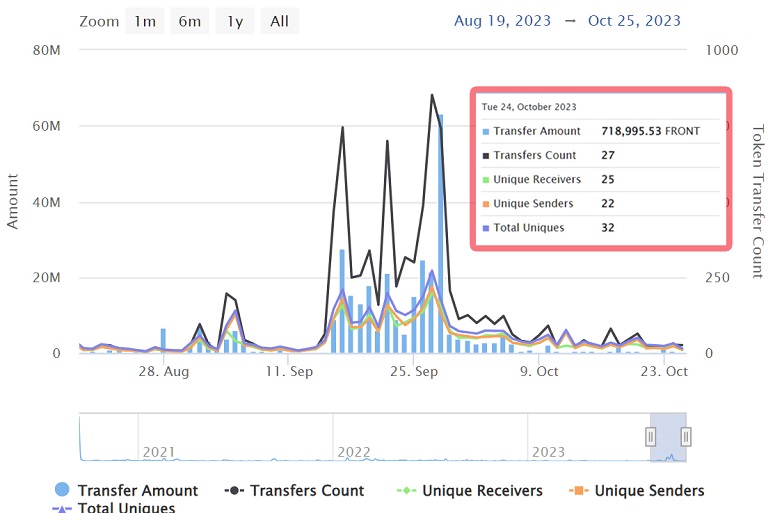Jump navigator to 2021 region

tap(159, 452)
